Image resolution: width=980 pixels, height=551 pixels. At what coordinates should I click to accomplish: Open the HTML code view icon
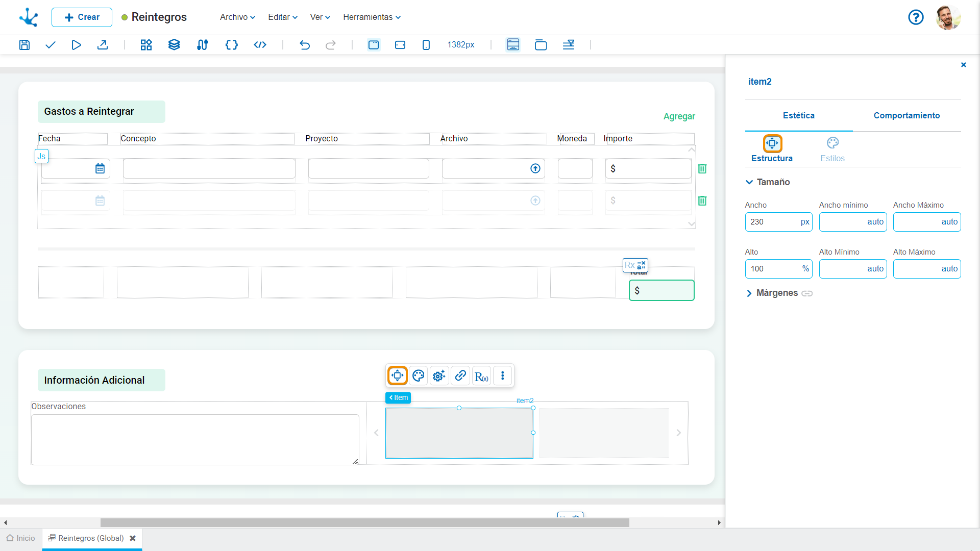[260, 45]
